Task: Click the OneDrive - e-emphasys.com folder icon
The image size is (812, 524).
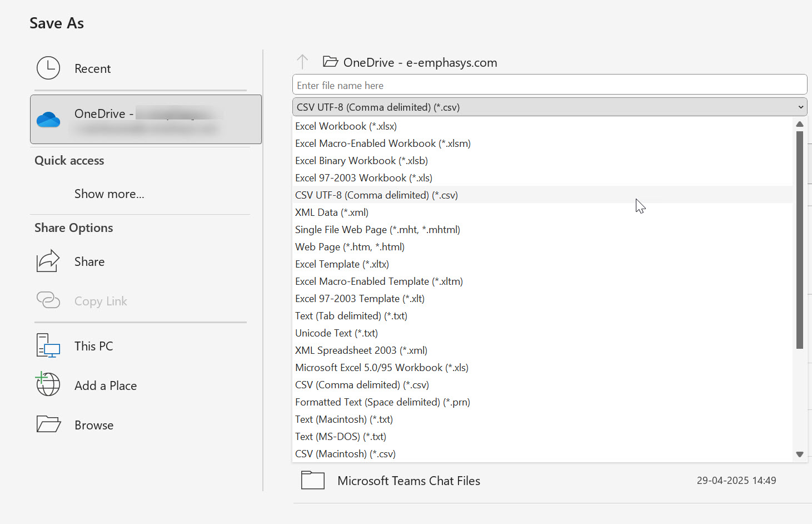Action: click(x=331, y=62)
